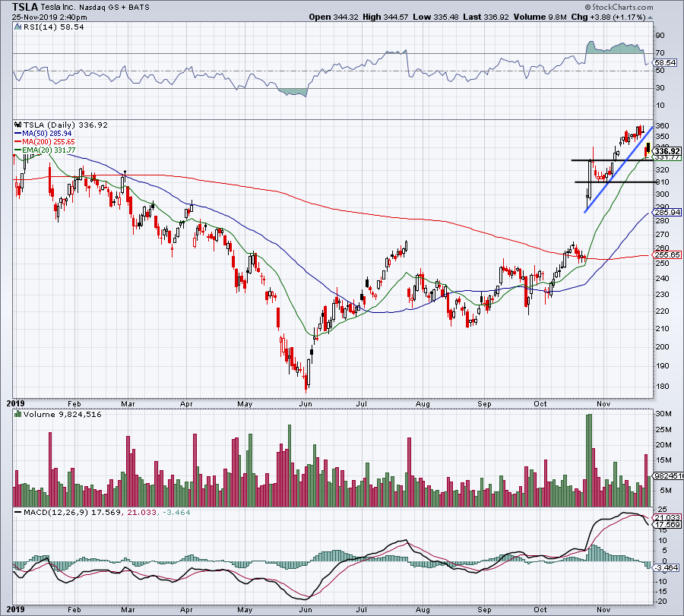The height and width of the screenshot is (616, 684).
Task: Click the MA(50) 285.94 legend label
Action: 47,134
